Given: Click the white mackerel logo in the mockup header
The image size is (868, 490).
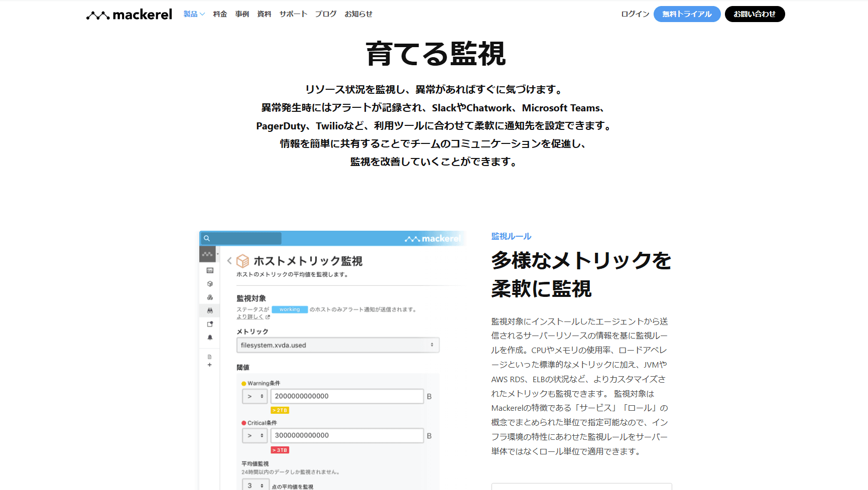Looking at the screenshot, I should tap(432, 239).
